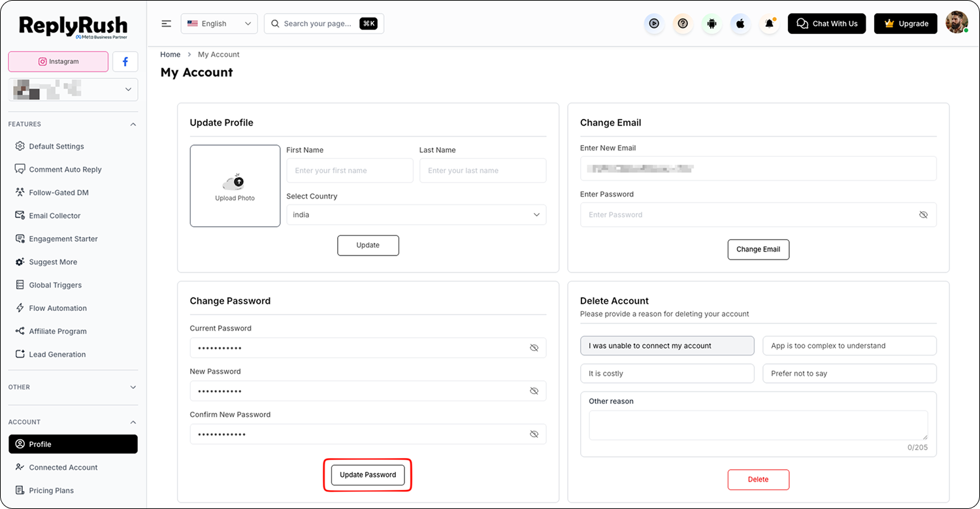Click the video tutorial play icon
Screen dimensions: 980x509
[x=654, y=24]
